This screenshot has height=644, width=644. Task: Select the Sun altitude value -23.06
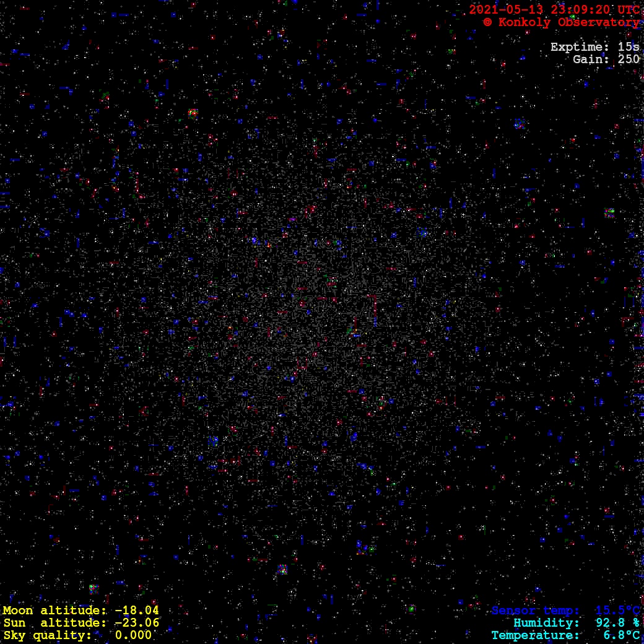[136, 623]
